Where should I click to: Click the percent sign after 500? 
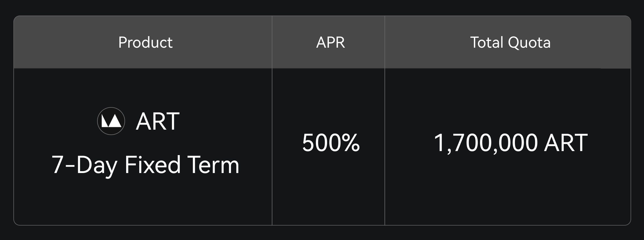point(351,143)
